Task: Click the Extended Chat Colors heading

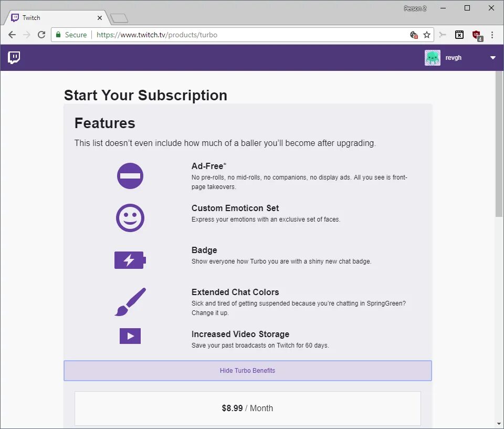Action: 235,292
